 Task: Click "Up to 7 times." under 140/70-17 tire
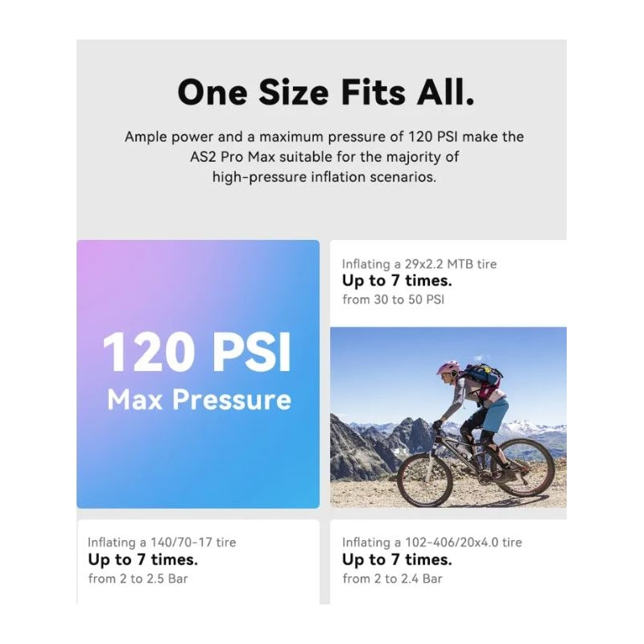pos(142,559)
